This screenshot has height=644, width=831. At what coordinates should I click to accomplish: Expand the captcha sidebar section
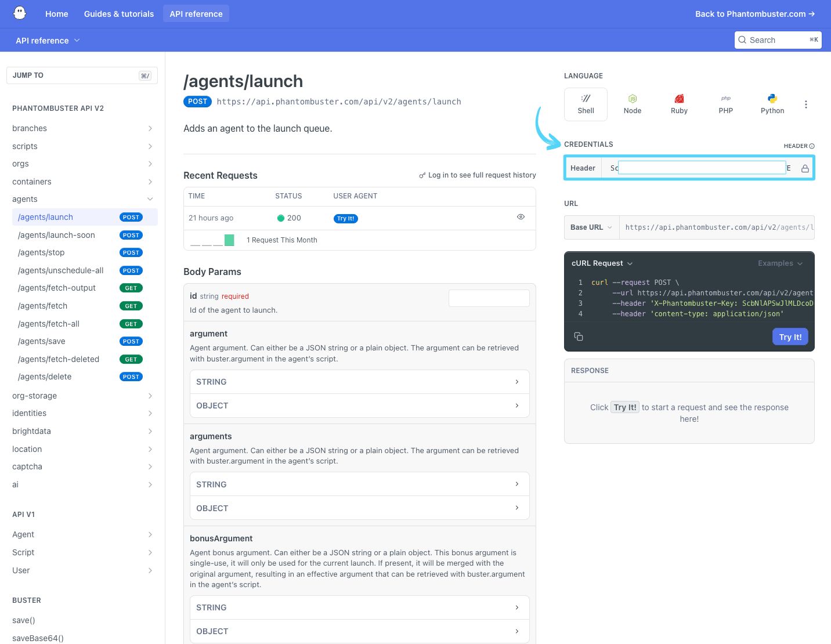(150, 466)
